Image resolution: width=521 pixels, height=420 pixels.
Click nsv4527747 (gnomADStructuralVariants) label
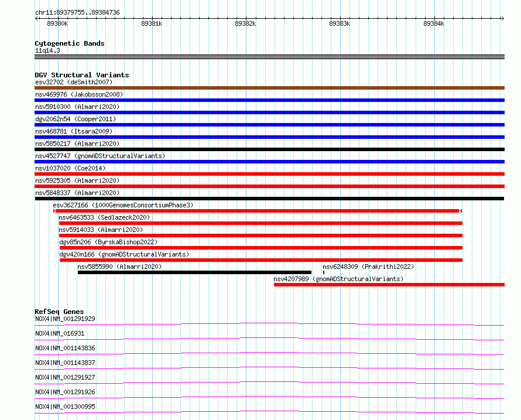tap(100, 156)
